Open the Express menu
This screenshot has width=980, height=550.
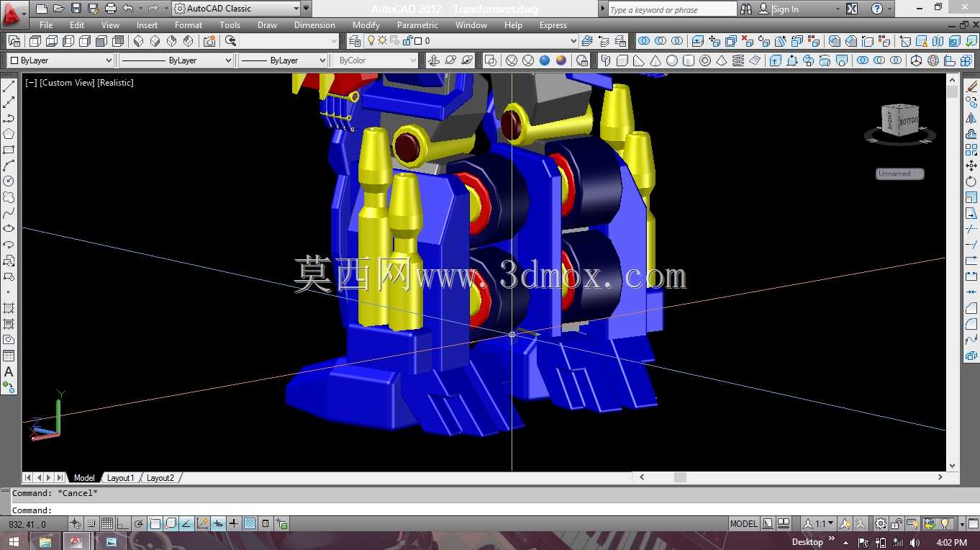point(553,25)
